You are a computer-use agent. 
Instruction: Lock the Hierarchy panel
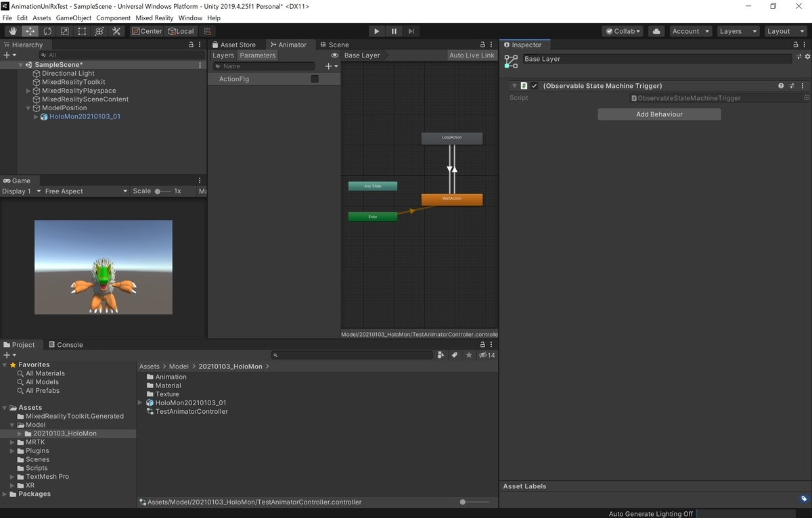point(191,45)
